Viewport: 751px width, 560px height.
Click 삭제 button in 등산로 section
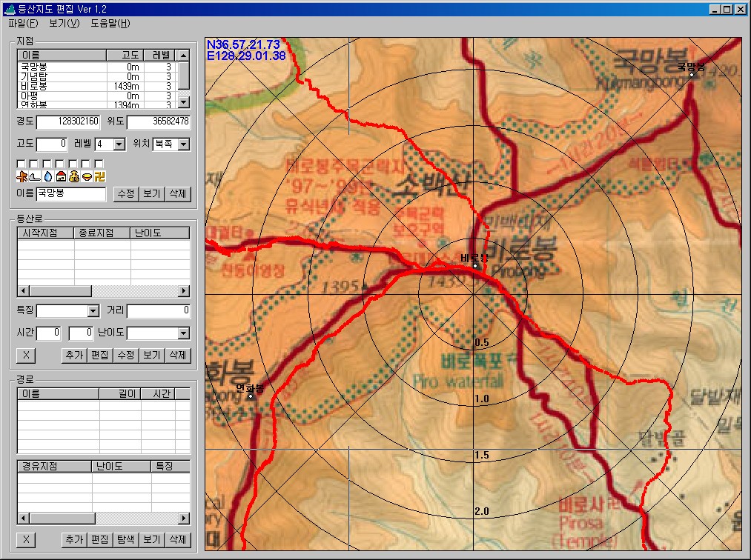tap(178, 355)
